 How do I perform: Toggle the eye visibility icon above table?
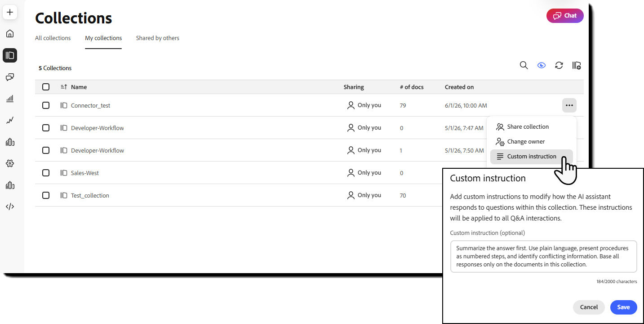[x=542, y=65]
